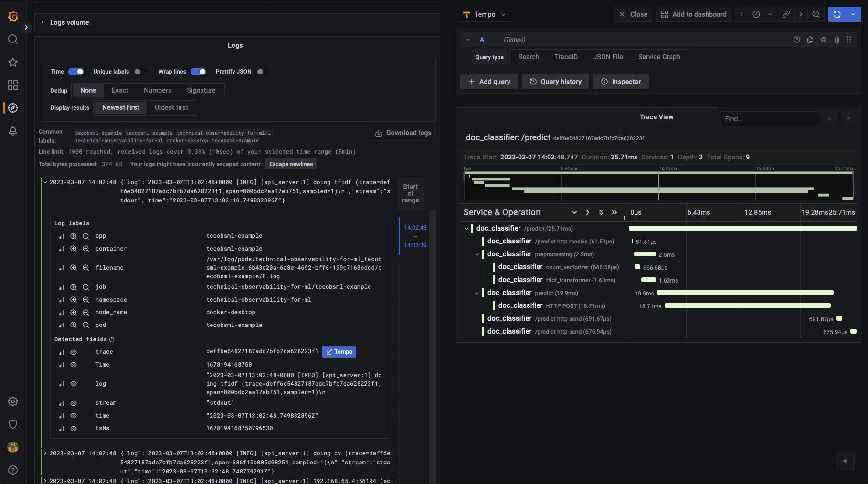The width and height of the screenshot is (868, 484).
Task: Click Add query button
Action: [489, 82]
